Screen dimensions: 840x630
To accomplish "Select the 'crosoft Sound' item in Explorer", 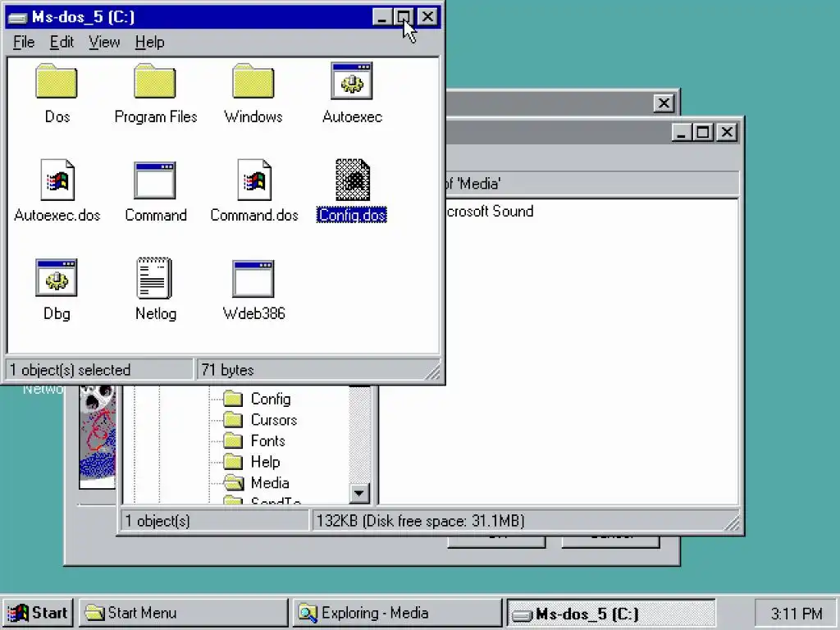I will coord(490,212).
